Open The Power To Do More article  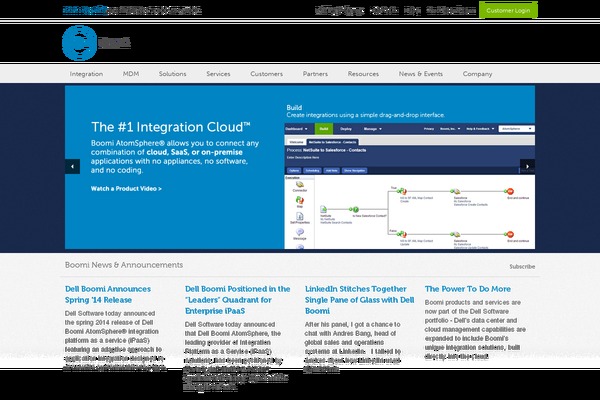coord(468,289)
